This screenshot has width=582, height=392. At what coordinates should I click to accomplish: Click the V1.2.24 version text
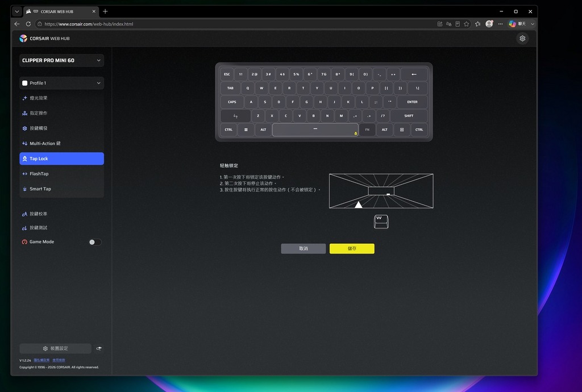25,361
